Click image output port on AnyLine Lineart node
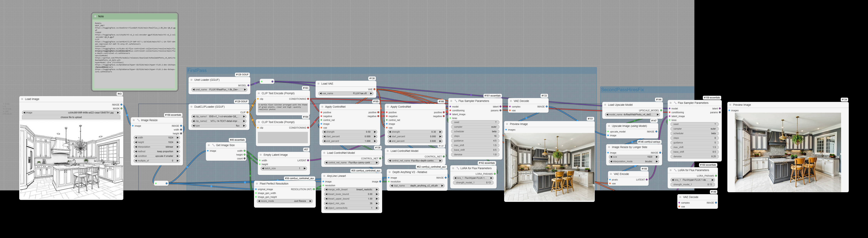The height and width of the screenshot is (238, 868). (380, 182)
